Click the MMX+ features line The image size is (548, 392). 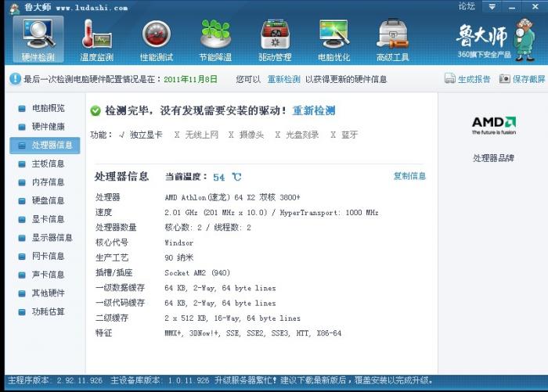(253, 333)
